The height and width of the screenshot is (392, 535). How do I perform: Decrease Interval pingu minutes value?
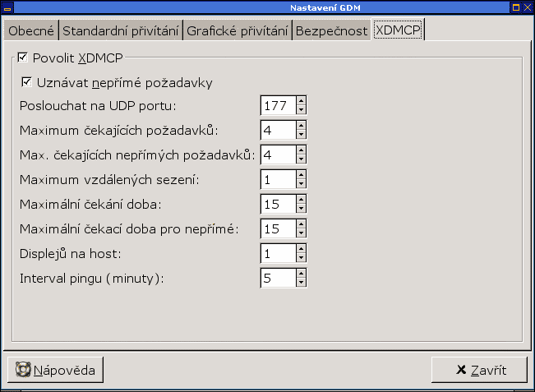[x=301, y=282]
